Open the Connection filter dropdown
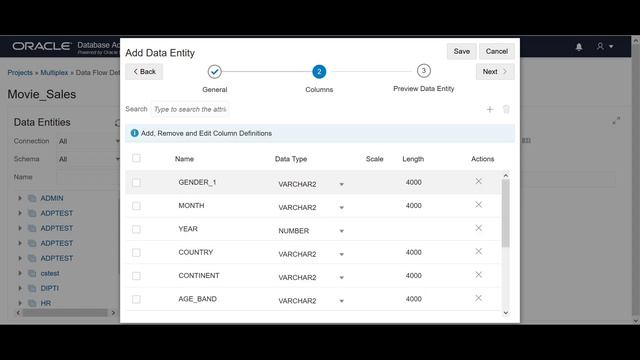Image resolution: width=640 pixels, height=360 pixels. [x=88, y=141]
